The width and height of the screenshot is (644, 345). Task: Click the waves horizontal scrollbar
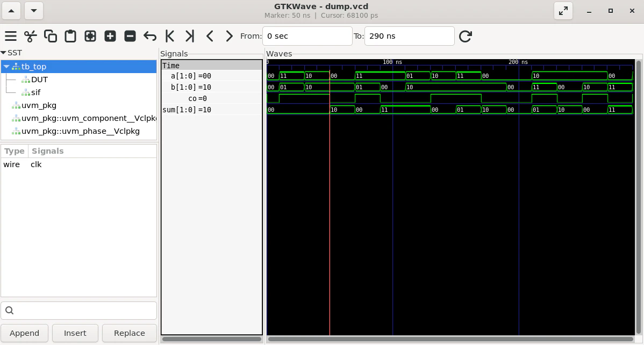(x=450, y=339)
